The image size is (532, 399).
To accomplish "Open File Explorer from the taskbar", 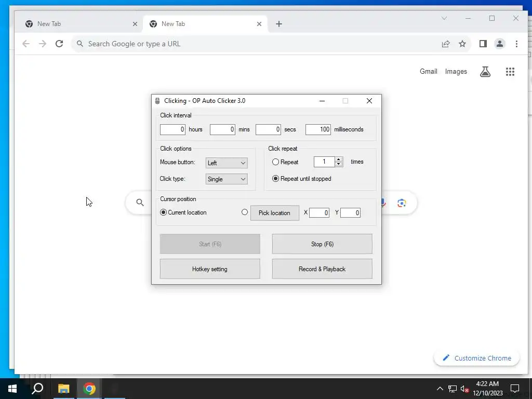I will [63, 389].
